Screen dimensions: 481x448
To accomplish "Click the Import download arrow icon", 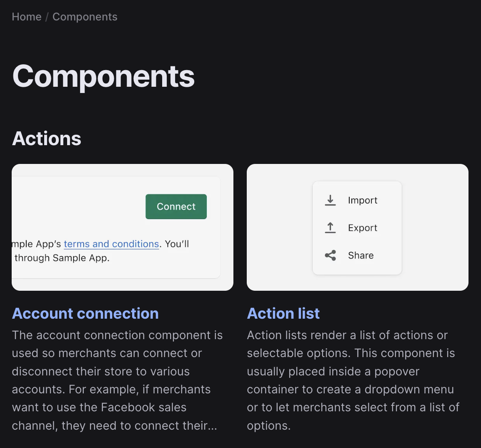I will tap(330, 200).
